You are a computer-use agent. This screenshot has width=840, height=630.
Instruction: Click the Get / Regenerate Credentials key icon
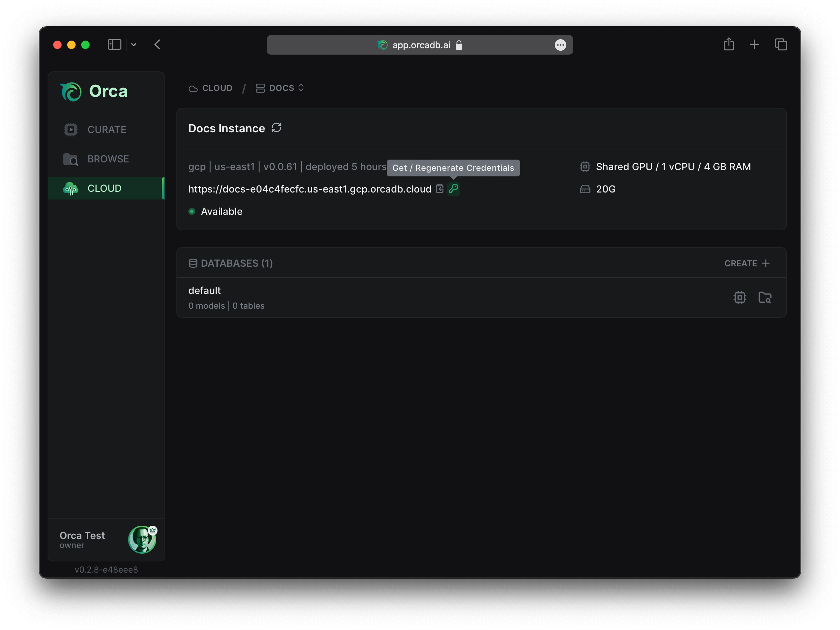coord(453,188)
